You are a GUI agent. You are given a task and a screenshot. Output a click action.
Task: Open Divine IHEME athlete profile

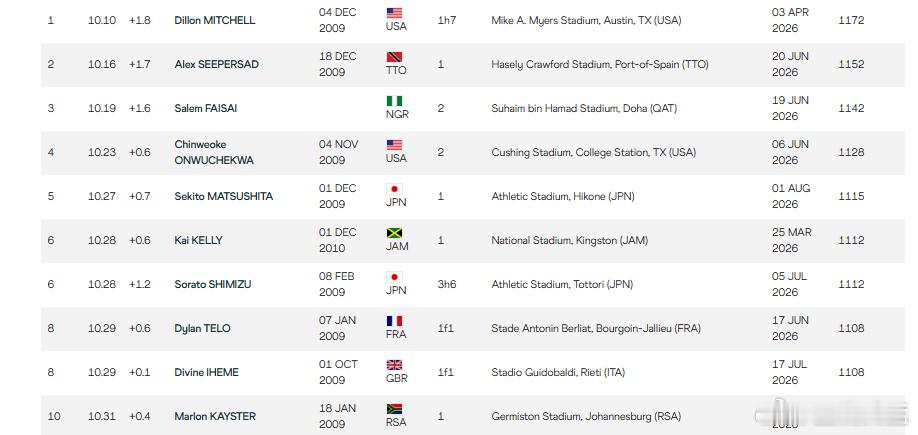(207, 372)
